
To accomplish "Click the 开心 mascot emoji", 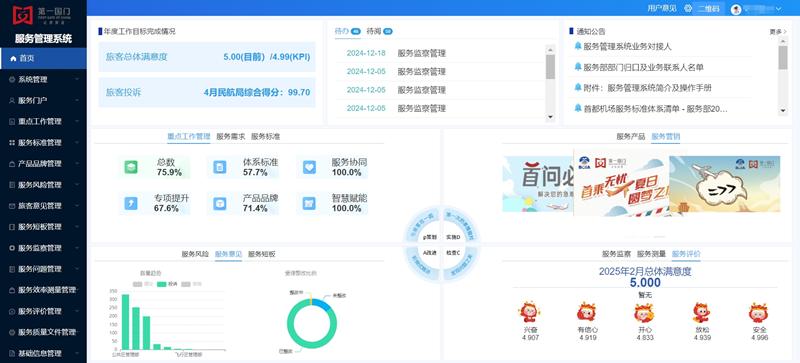I will pos(644,311).
